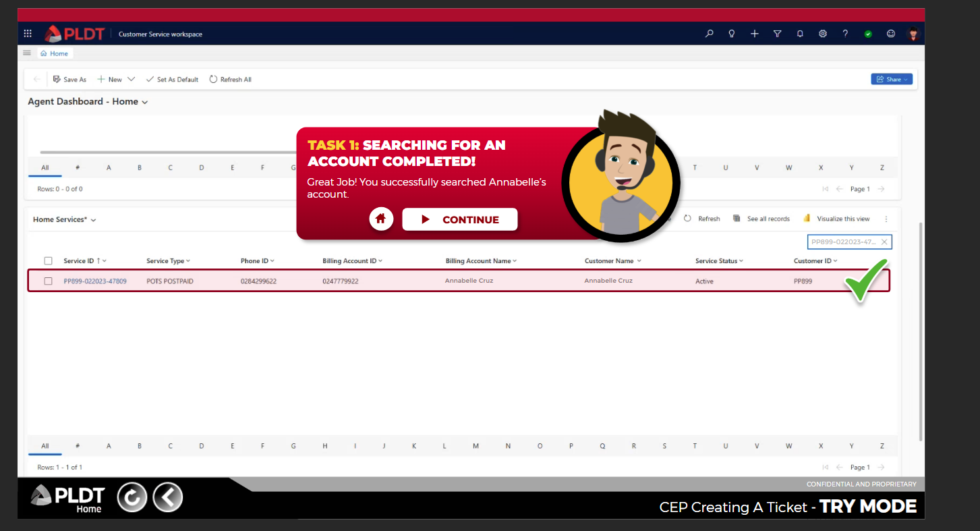Click the smiley feedback icon

pyautogui.click(x=891, y=34)
